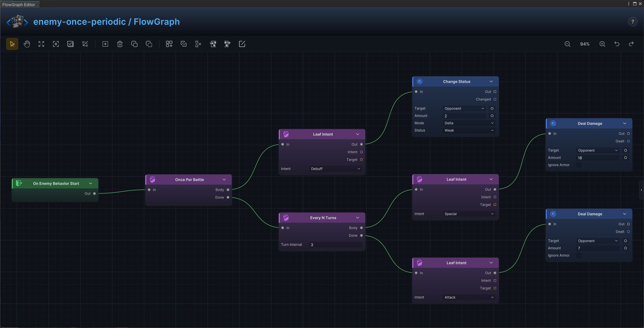Screen dimensions: 644x328
Task: Toggle Ignore Armor on 7-damage node
Action: click(579, 255)
